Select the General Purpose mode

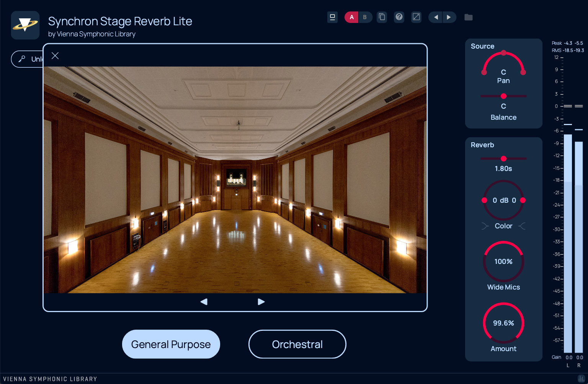tap(171, 344)
